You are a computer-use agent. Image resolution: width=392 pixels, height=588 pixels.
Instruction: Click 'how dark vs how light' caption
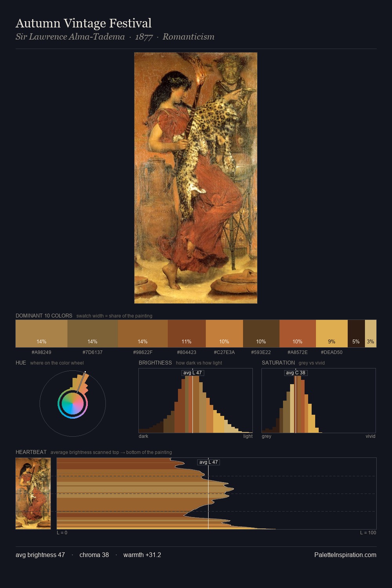199,363
